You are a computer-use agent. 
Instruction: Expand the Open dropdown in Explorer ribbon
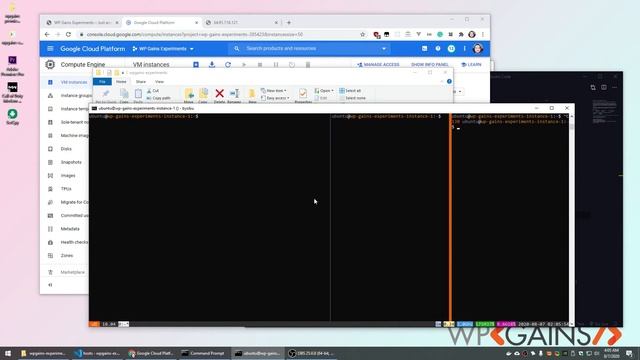coord(324,91)
